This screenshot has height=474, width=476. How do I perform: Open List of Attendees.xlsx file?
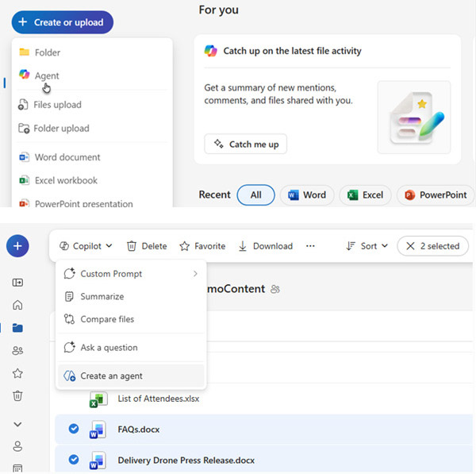click(159, 399)
